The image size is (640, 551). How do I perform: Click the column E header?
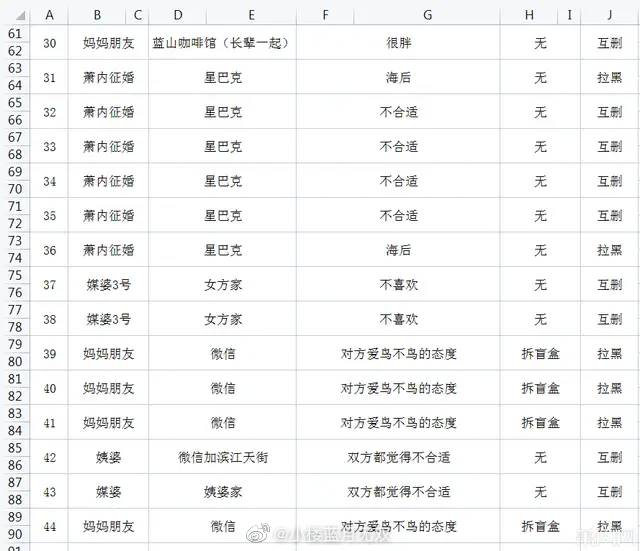point(251,15)
